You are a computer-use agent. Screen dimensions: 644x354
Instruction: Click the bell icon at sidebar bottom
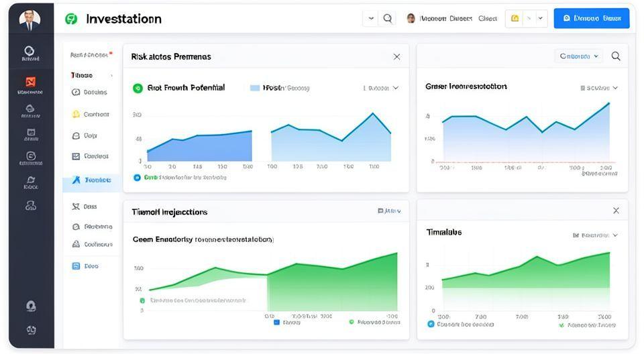pyautogui.click(x=31, y=306)
